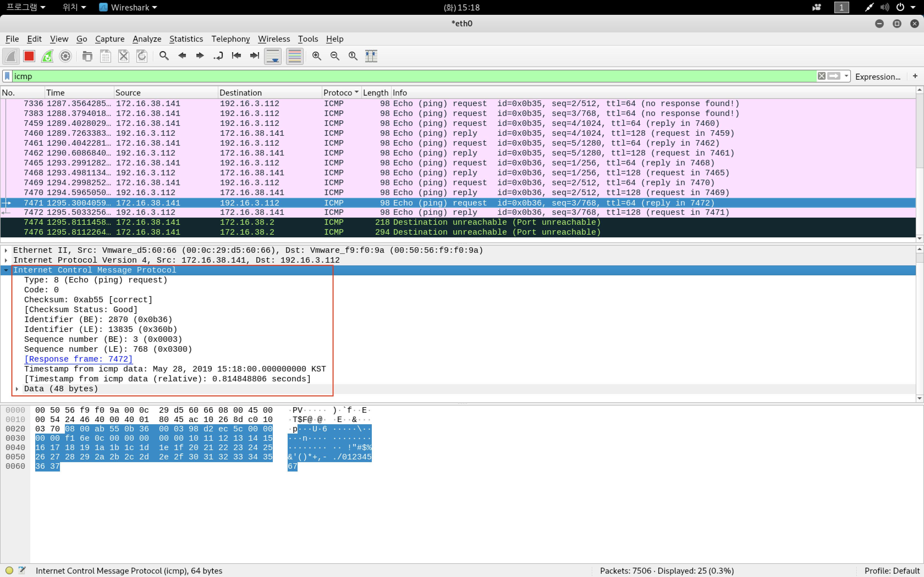Restart the current capture

coord(47,56)
